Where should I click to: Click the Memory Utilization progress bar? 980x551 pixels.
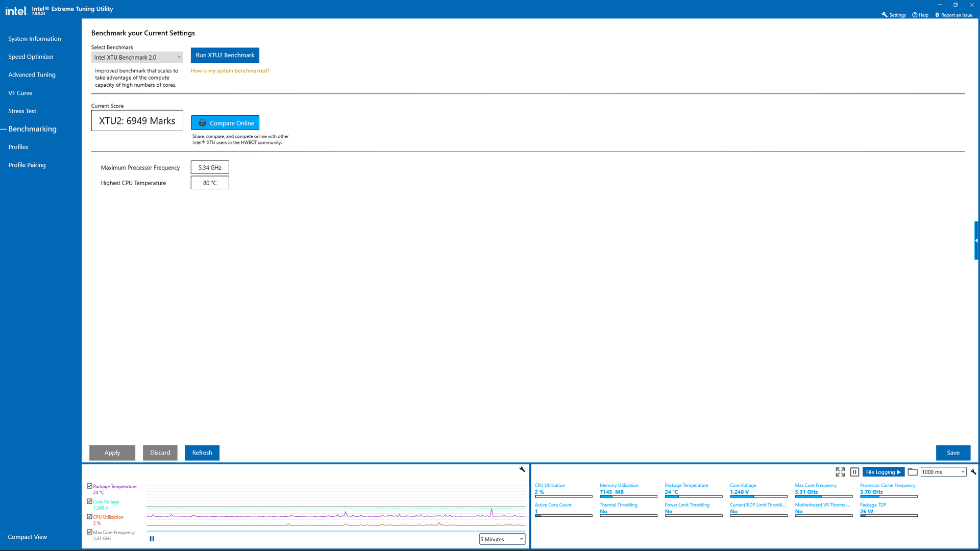click(x=628, y=496)
